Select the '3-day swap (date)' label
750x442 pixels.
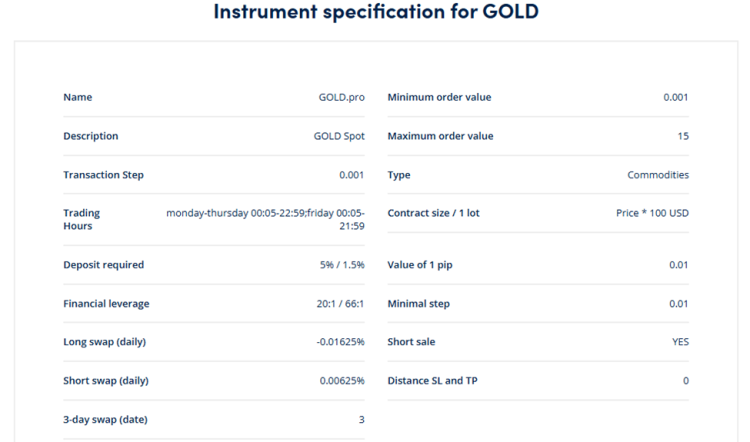click(105, 420)
